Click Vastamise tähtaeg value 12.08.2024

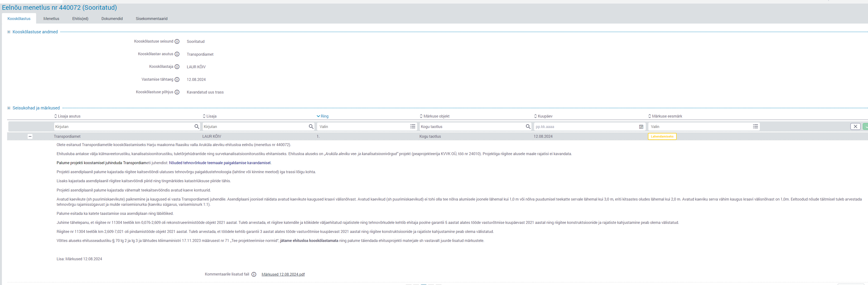[x=196, y=80]
